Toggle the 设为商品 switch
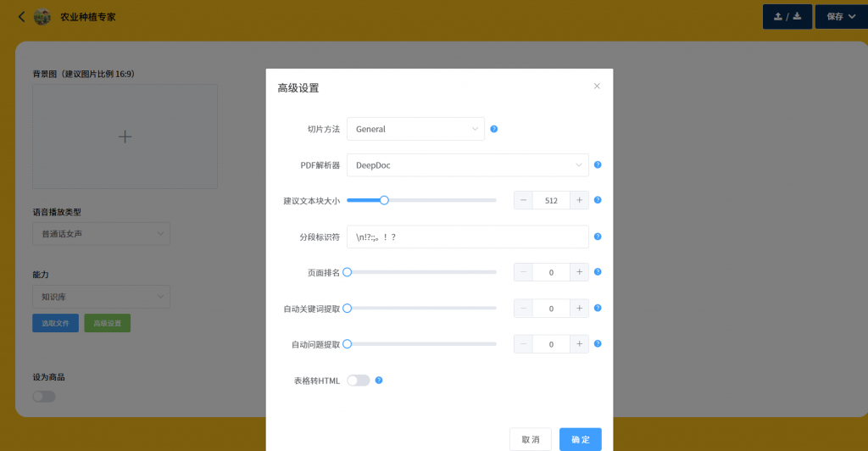 pos(44,396)
